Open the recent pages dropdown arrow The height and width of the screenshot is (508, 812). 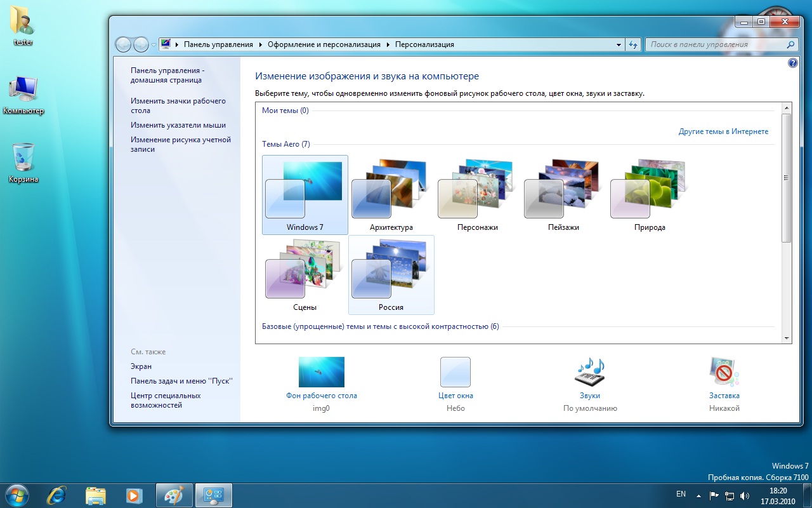tap(154, 45)
